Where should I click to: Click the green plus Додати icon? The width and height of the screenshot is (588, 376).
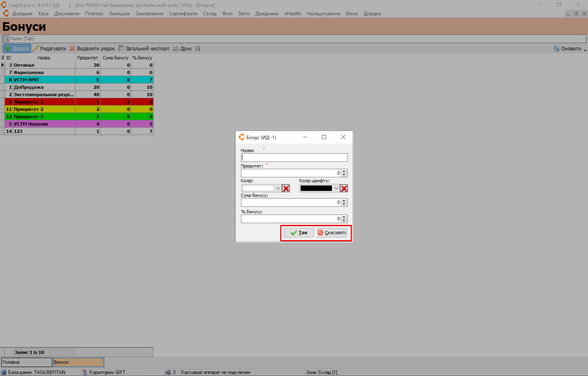coord(8,49)
